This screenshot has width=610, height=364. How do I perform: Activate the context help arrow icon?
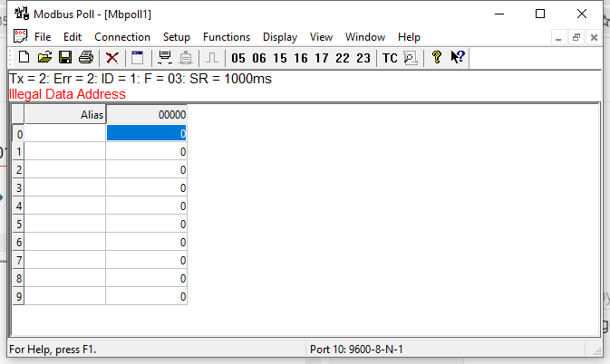[x=458, y=57]
